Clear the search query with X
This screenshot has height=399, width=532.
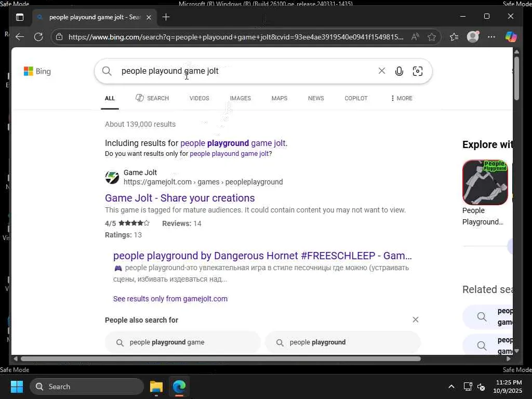tap(382, 71)
